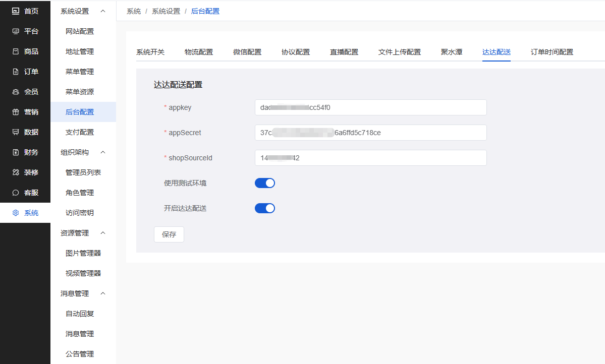Image resolution: width=605 pixels, height=364 pixels.
Task: Click 后台配置 in the breadcrumb
Action: point(205,11)
